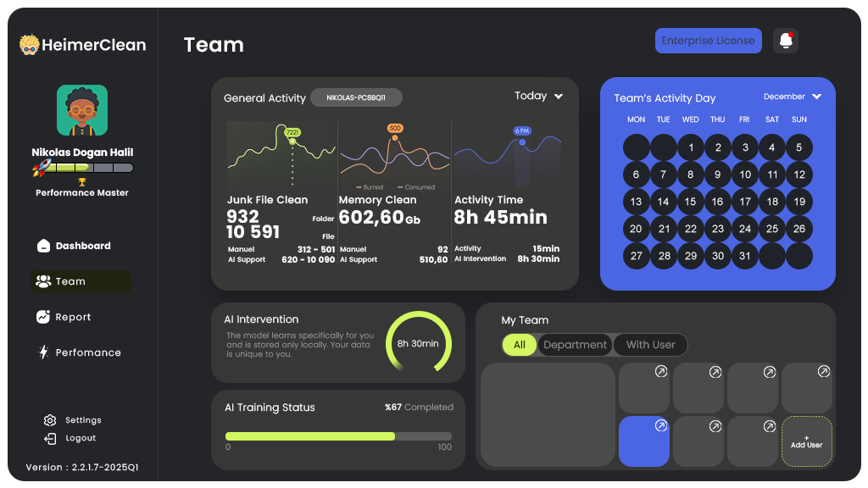Select the All team filter
868x488 pixels.
tap(520, 345)
